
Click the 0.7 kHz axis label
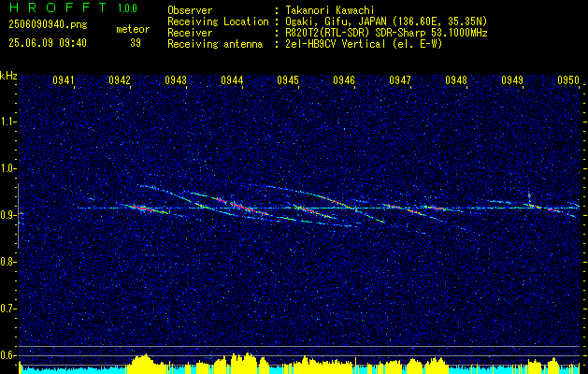tap(7, 309)
